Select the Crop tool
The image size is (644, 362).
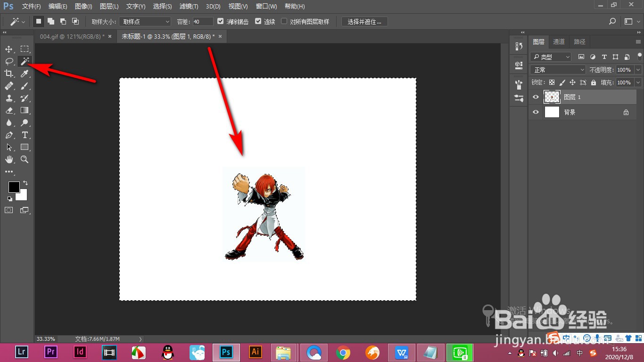(9, 74)
